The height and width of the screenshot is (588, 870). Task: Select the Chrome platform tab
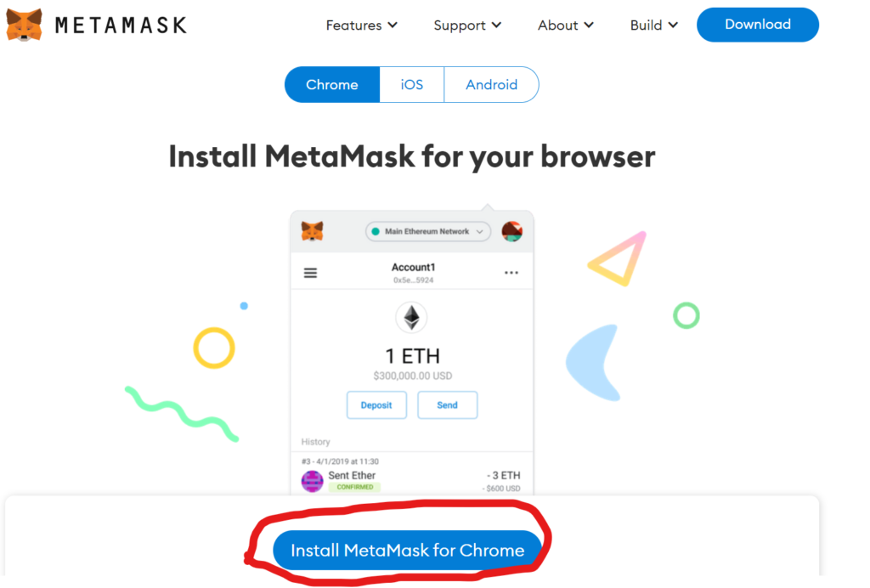coord(332,84)
